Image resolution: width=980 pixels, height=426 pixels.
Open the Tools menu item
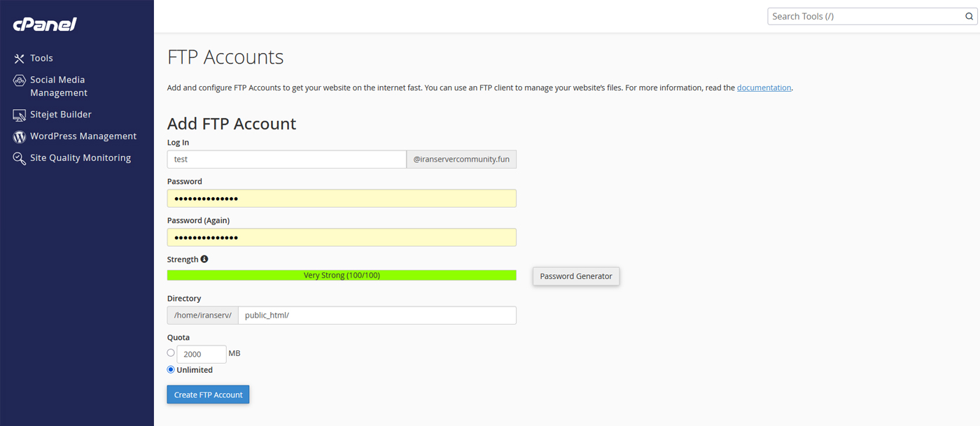41,59
